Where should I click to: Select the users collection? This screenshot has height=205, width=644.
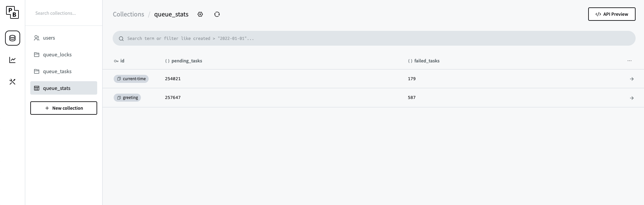(64, 38)
